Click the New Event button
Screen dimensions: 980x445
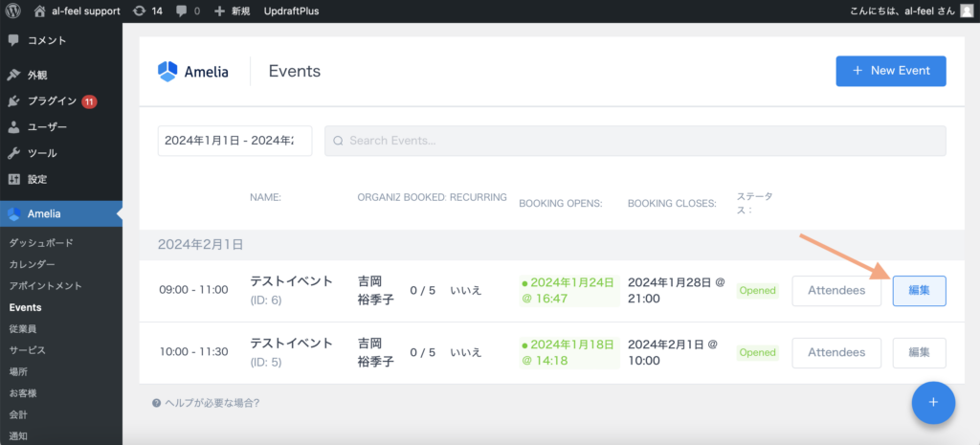890,71
